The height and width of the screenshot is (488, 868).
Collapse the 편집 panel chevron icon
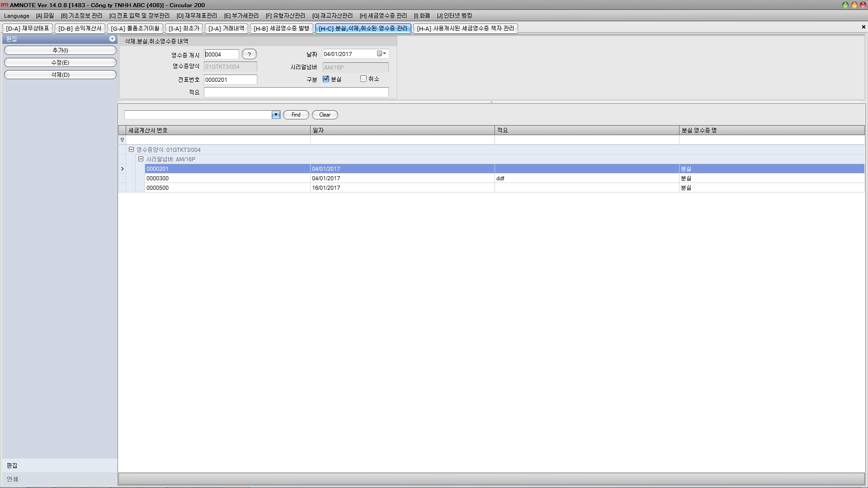pyautogui.click(x=112, y=39)
